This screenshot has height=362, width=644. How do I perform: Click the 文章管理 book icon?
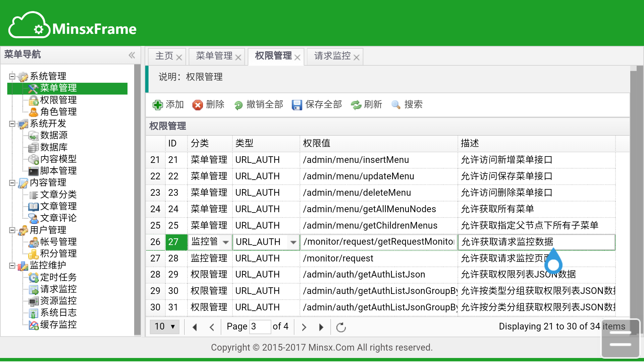tap(33, 206)
